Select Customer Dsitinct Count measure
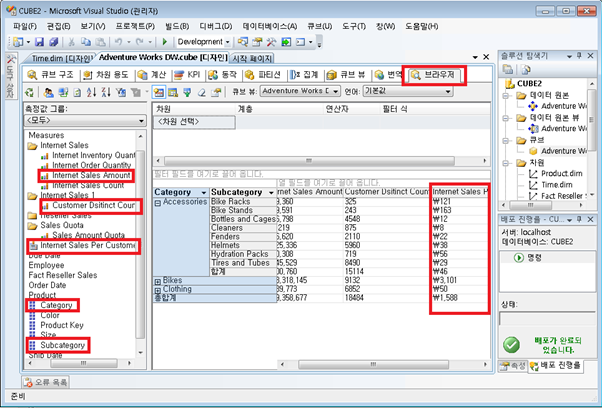Screen dimensions: 602x408 coord(89,205)
